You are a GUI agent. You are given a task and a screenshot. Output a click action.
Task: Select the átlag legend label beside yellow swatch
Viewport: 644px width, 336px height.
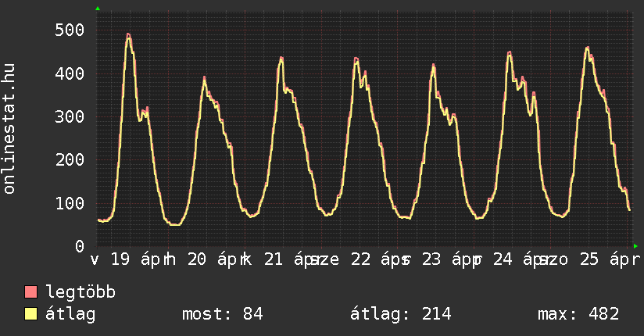tap(70, 314)
